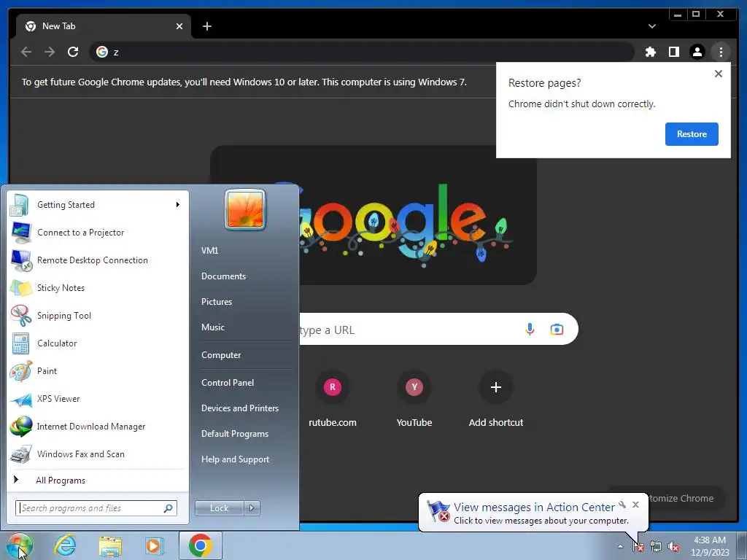Screen dimensions: 747x560
Task: Close the Action Center notification balloon
Action: point(635,505)
